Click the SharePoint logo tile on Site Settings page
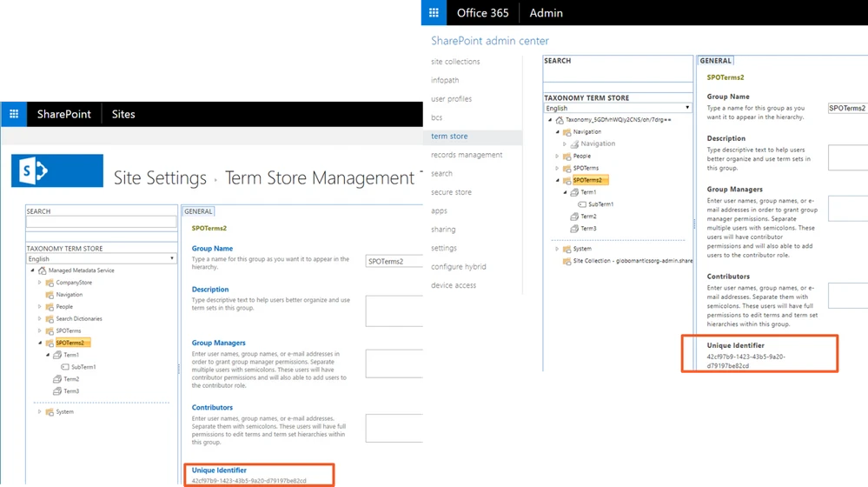The width and height of the screenshot is (868, 487). pyautogui.click(x=57, y=170)
